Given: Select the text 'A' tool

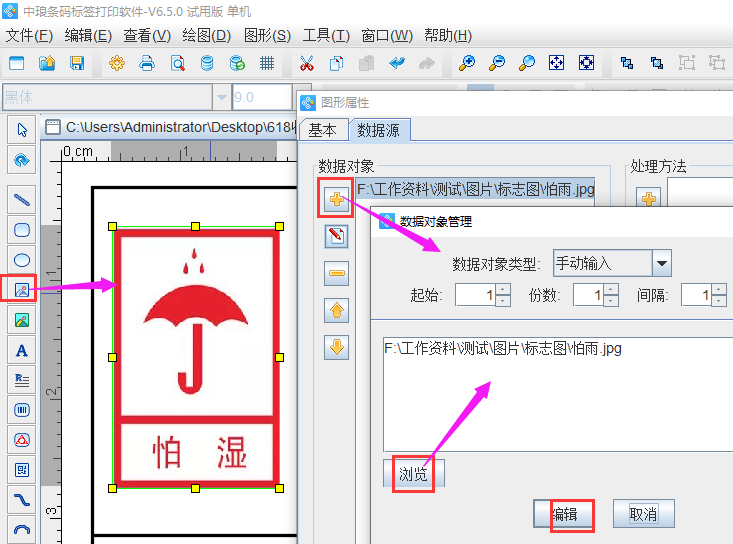Looking at the screenshot, I should point(21,350).
